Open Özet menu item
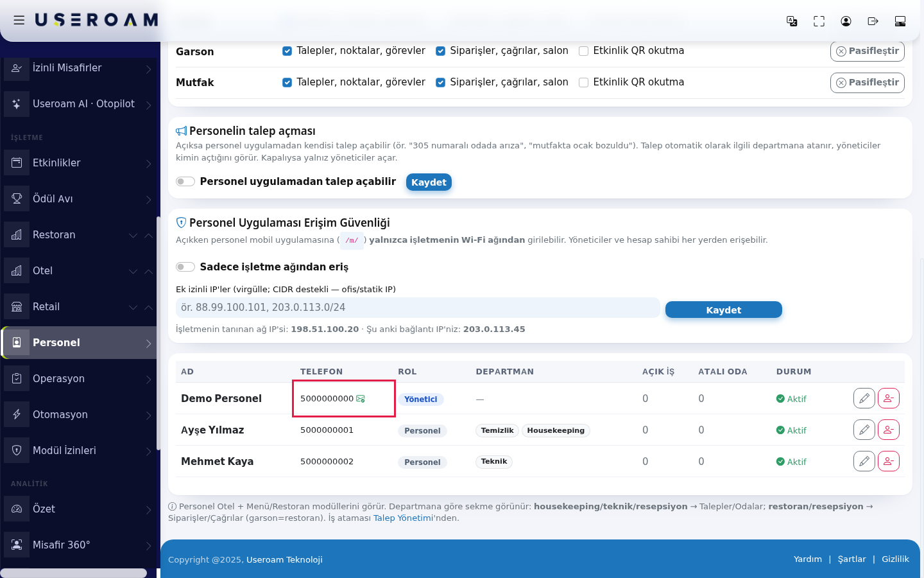924x578 pixels. coord(80,509)
